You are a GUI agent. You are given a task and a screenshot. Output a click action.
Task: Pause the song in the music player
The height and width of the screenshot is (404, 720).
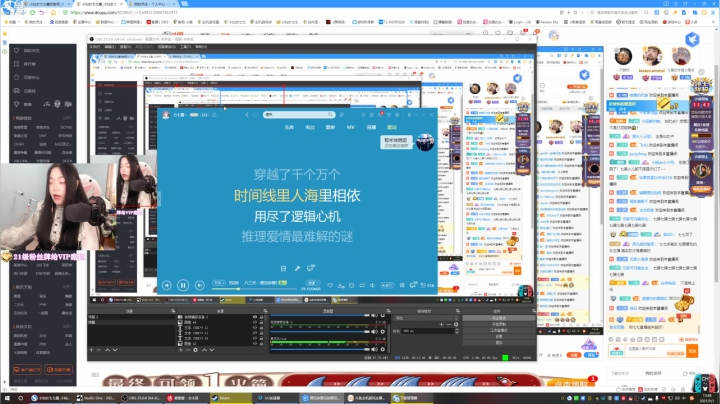[x=183, y=286]
